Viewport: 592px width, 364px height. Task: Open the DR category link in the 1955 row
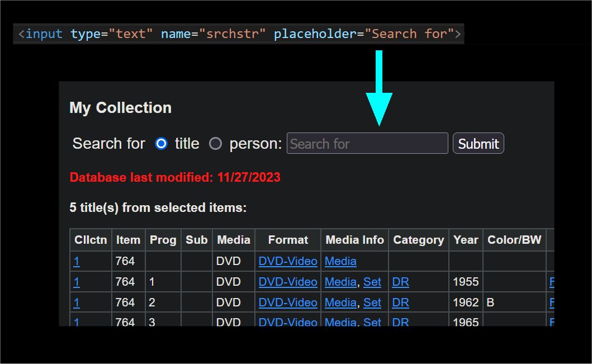(x=401, y=282)
